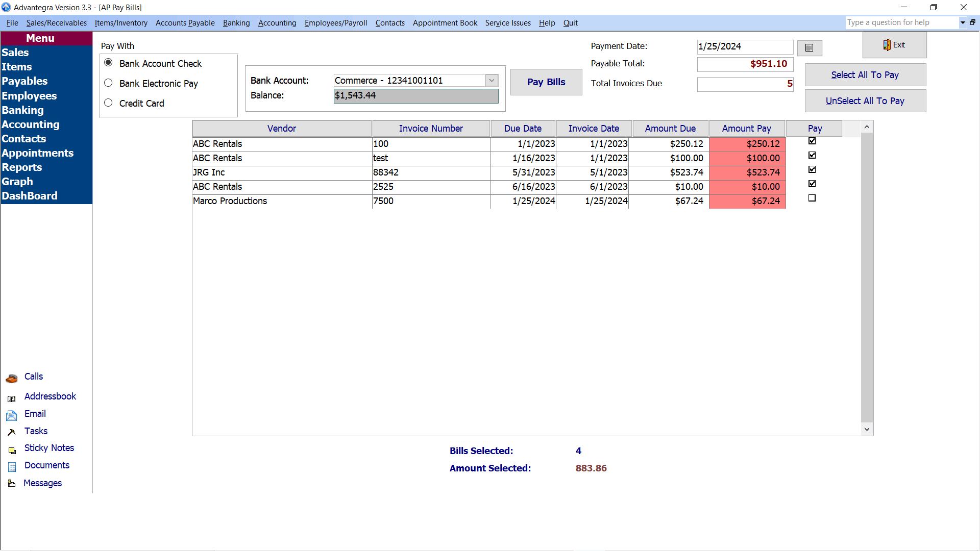980x551 pixels.
Task: Click the Payment Date input field
Action: coord(745,46)
